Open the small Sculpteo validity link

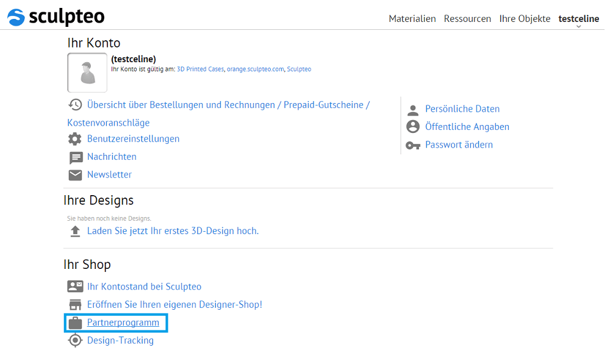click(x=299, y=70)
